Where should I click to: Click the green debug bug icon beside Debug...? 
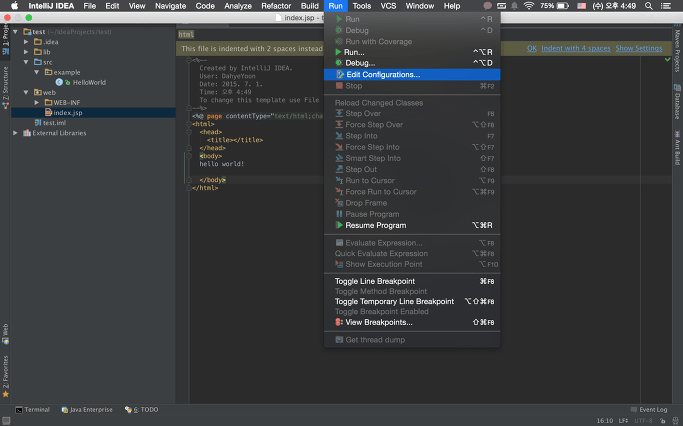(339, 63)
